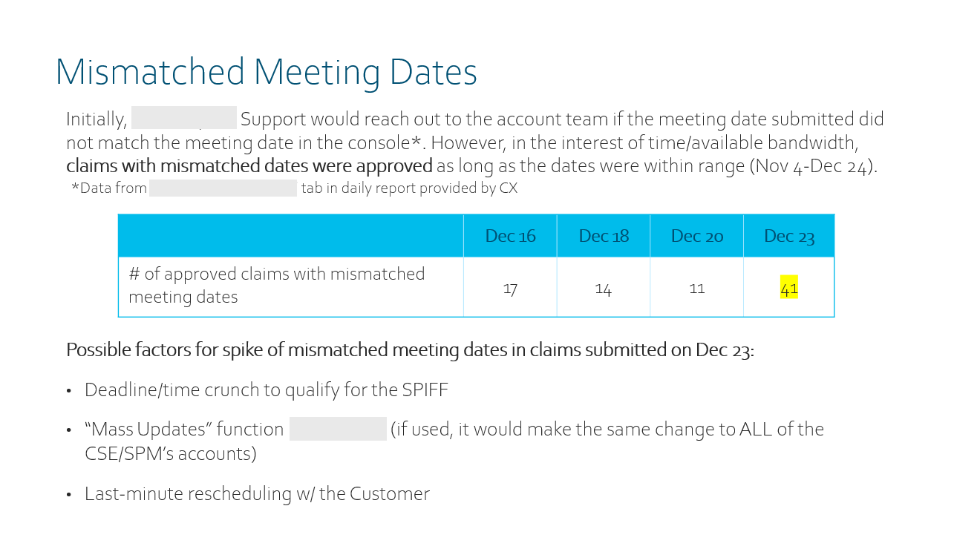Select the Dec 18 column header

[x=604, y=236]
